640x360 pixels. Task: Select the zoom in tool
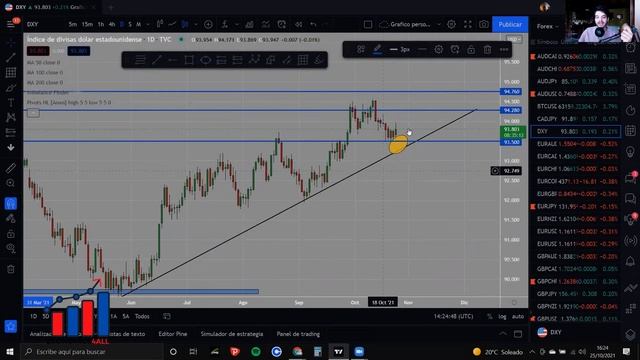tap(11, 183)
